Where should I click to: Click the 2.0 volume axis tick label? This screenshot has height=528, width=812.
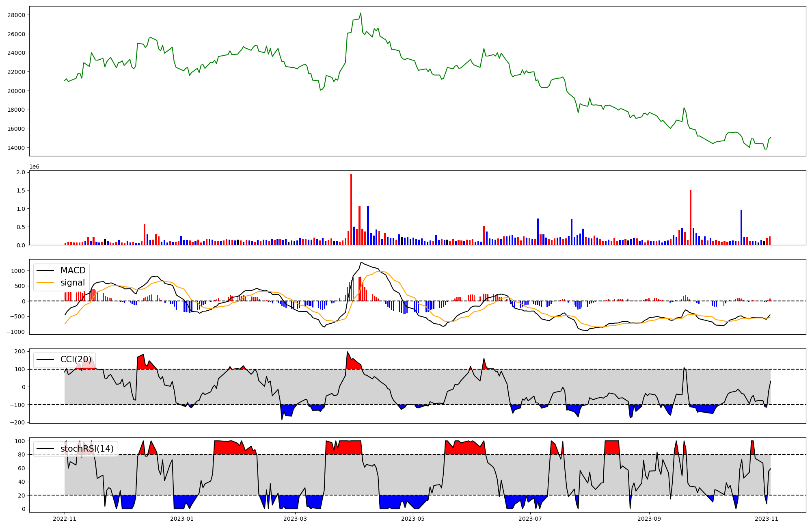click(x=21, y=172)
